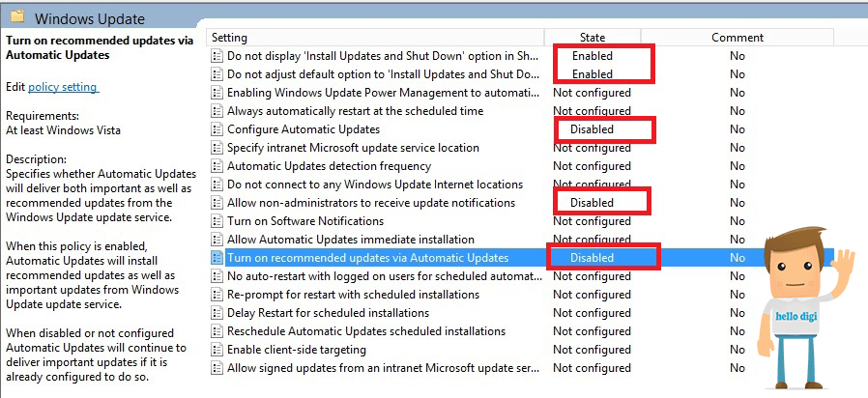
Task: Select Reschedule Automatic Updates scheduled installations
Action: (x=521, y=331)
